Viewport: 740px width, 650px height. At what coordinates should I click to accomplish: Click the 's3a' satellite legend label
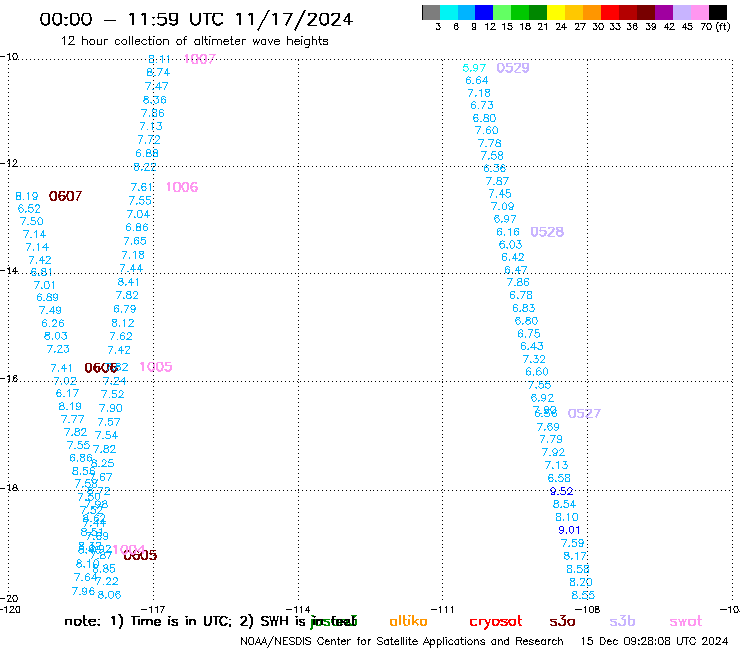pos(562,622)
